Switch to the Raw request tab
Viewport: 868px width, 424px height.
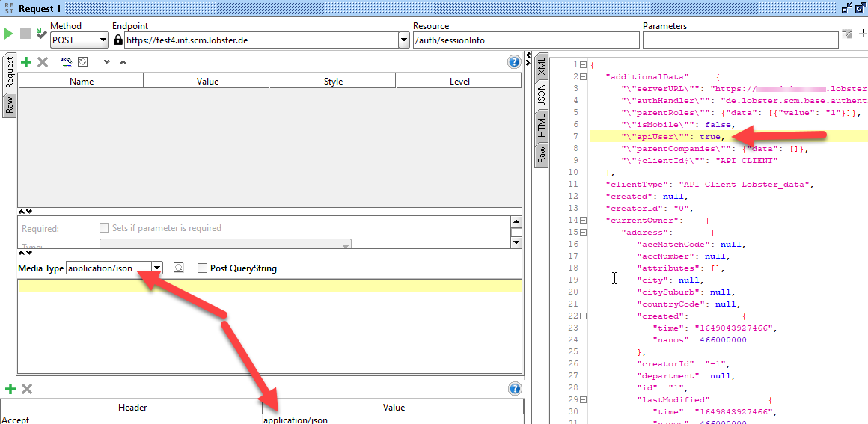(10, 105)
